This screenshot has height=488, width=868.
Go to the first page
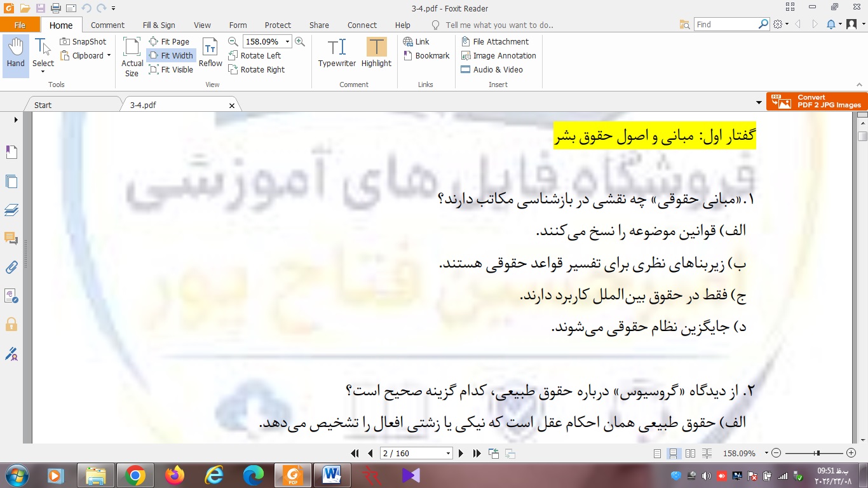(355, 453)
